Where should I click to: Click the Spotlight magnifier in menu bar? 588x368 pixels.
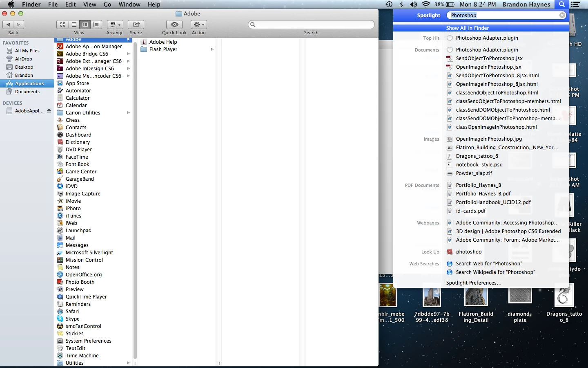(x=562, y=4)
